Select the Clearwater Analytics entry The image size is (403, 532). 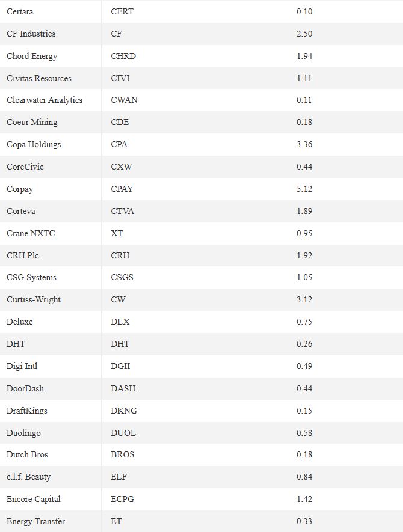[45, 100]
